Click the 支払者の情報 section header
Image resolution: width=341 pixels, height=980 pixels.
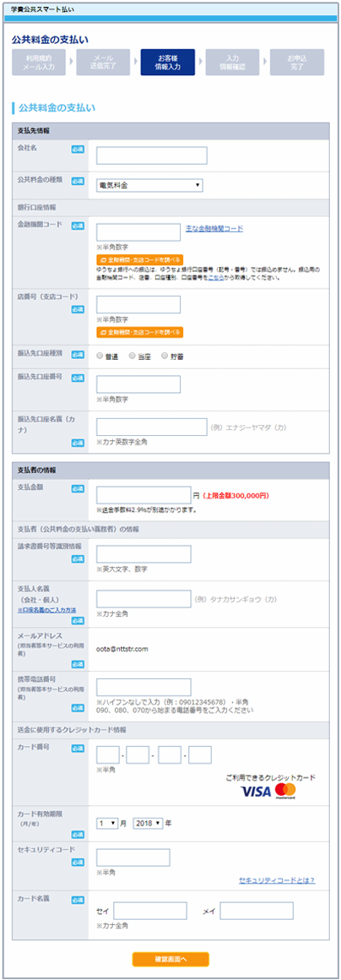170,470
